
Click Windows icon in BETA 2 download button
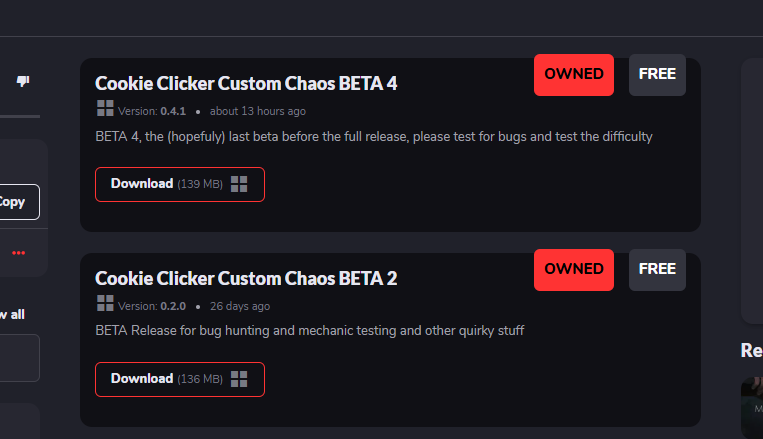[x=239, y=379]
